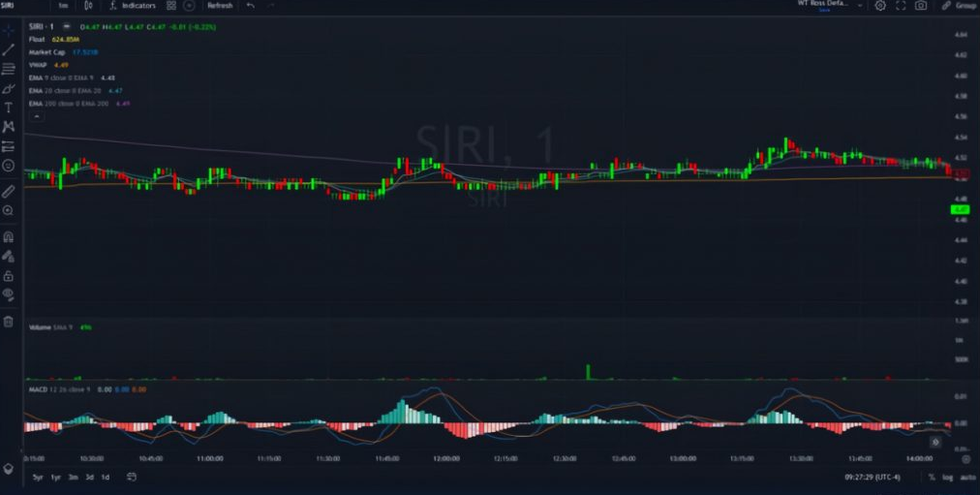
Task: Select the Text annotation tool
Action: (x=8, y=108)
